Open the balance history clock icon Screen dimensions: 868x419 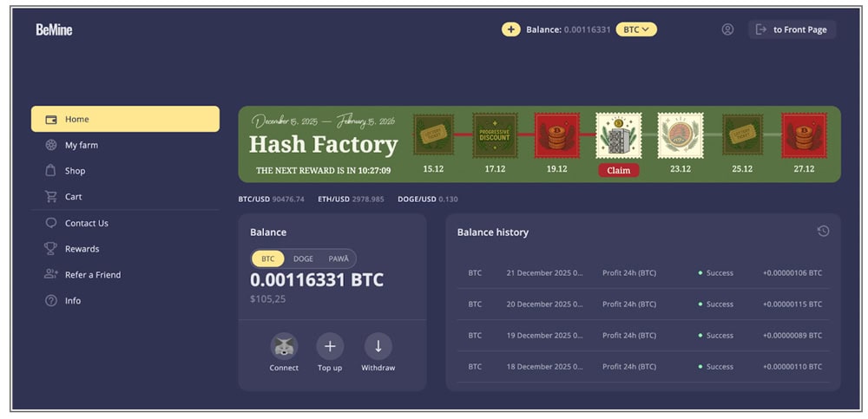(x=823, y=232)
